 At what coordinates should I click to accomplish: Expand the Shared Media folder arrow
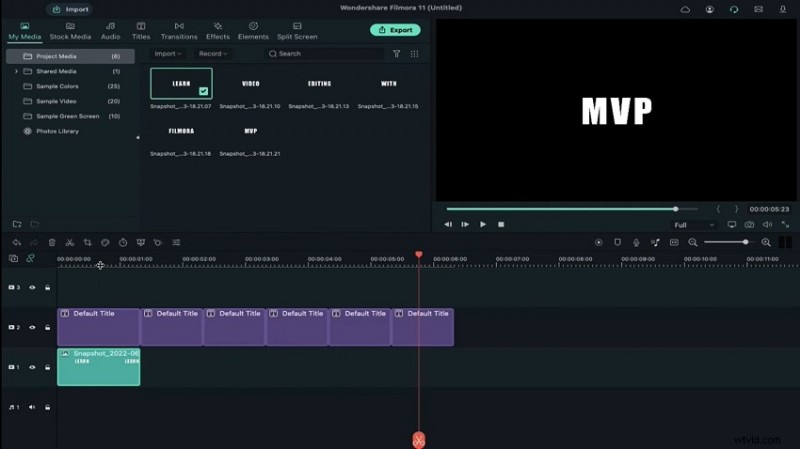[16, 71]
